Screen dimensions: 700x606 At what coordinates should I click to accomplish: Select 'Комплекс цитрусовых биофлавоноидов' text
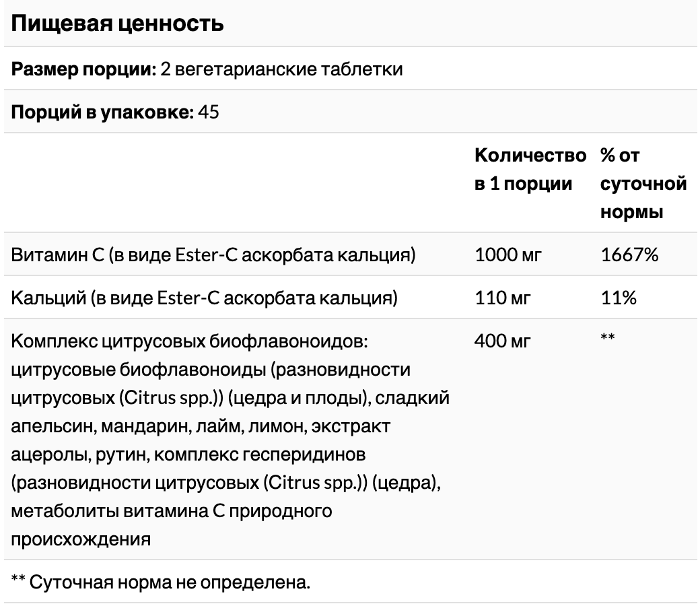point(189,341)
